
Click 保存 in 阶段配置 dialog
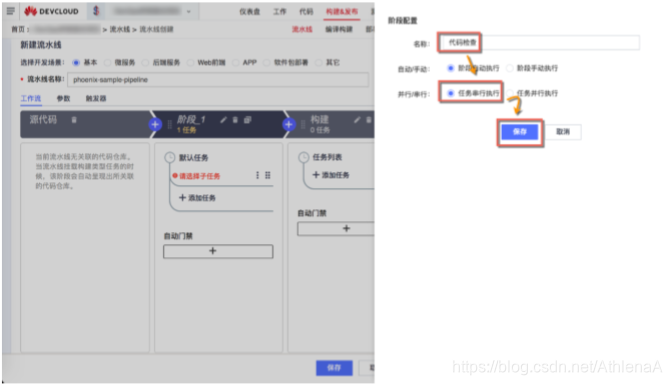520,132
